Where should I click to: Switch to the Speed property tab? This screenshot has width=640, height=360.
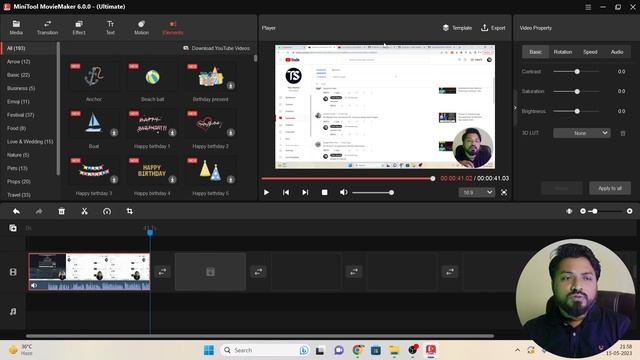coord(590,52)
